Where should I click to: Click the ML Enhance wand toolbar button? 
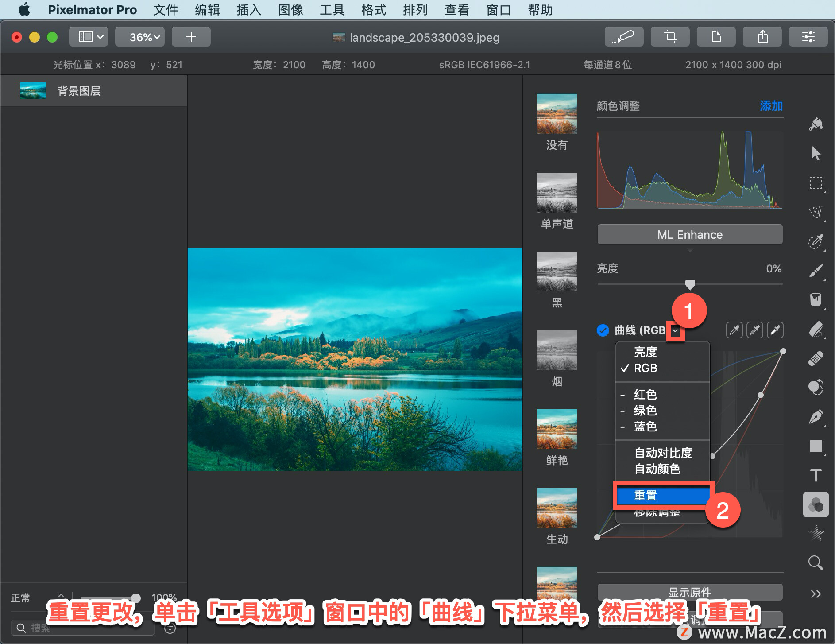click(624, 36)
